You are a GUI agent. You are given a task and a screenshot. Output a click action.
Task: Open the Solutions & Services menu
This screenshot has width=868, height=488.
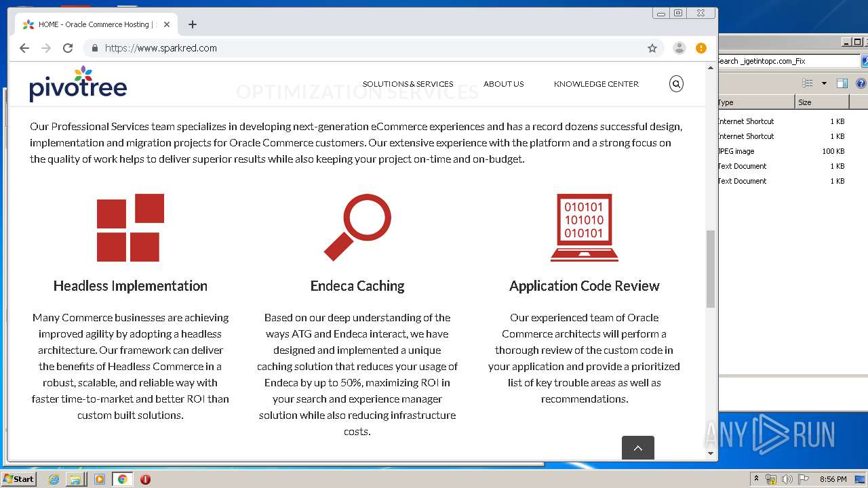click(x=408, y=84)
